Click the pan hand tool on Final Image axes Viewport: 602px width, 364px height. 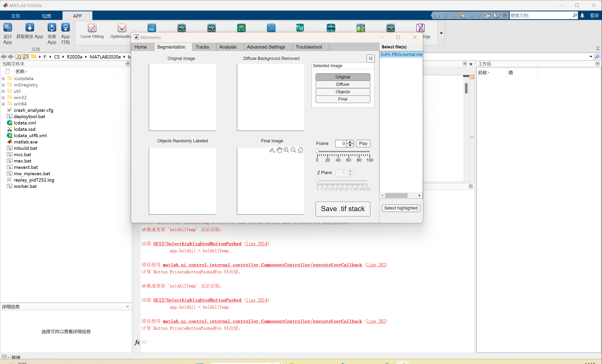pos(279,150)
